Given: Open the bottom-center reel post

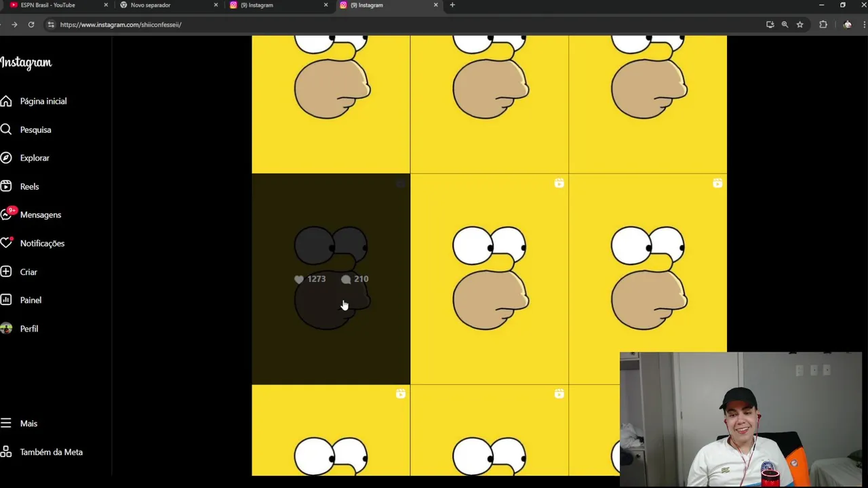Looking at the screenshot, I should (489, 430).
